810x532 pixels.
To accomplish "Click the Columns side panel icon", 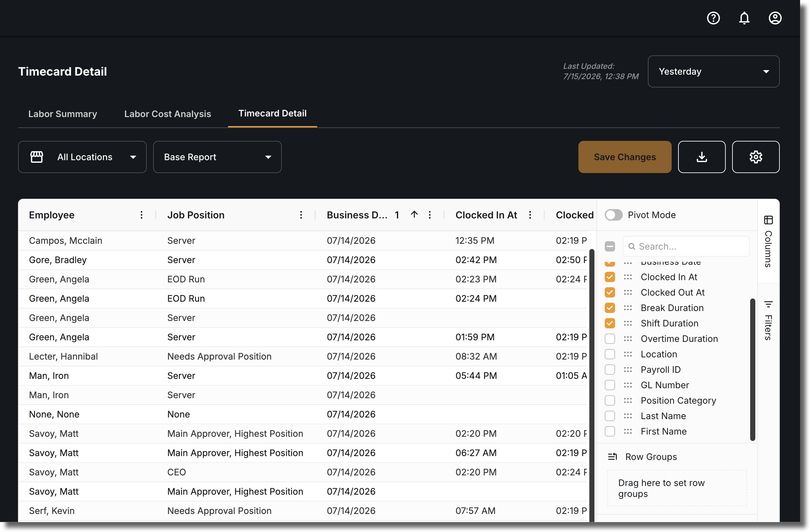I will [x=768, y=220].
